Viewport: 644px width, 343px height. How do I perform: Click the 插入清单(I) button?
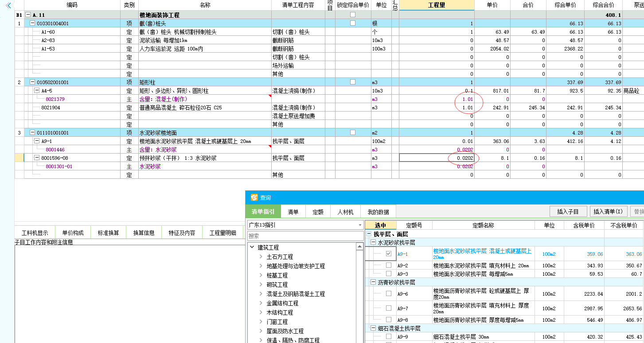pos(608,212)
